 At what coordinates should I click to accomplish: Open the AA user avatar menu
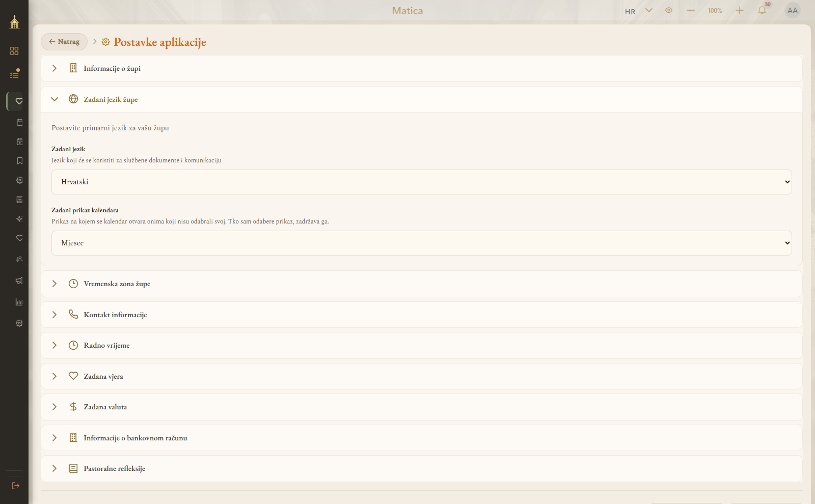[x=793, y=11]
